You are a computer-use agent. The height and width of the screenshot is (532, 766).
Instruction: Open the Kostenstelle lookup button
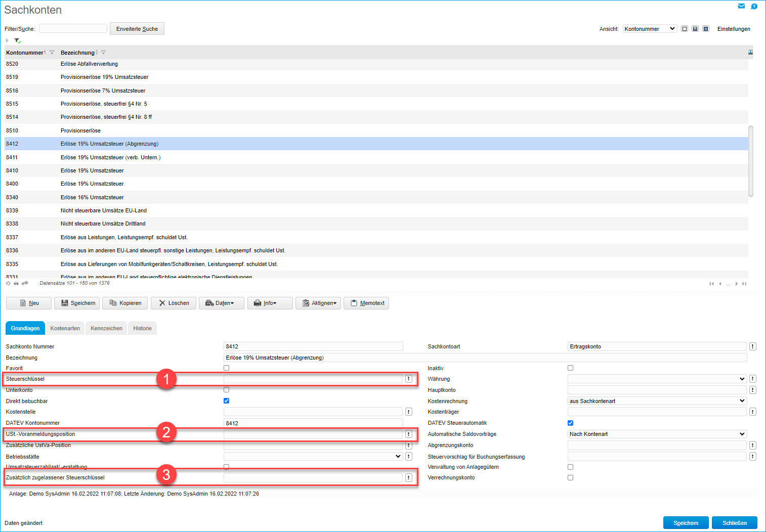[409, 412]
